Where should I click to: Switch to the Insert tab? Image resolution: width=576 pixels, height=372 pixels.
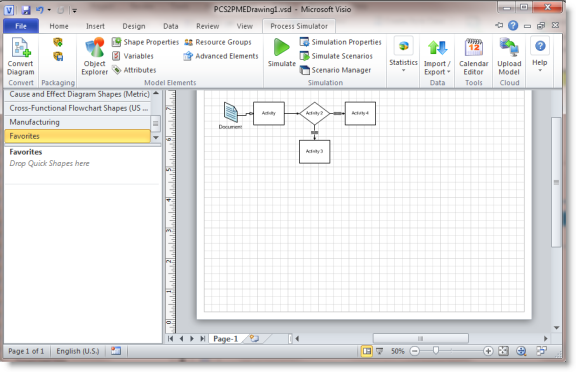95,26
